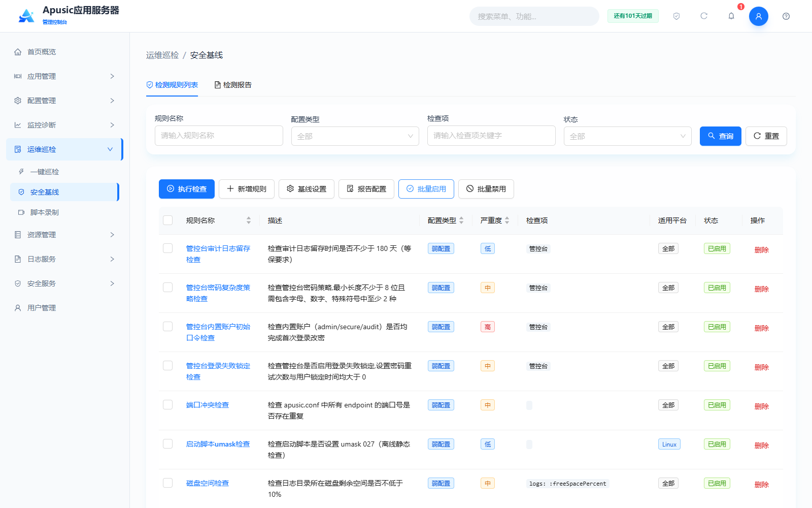812x508 pixels.
Task: Click the 规则名称 input field
Action: (219, 136)
